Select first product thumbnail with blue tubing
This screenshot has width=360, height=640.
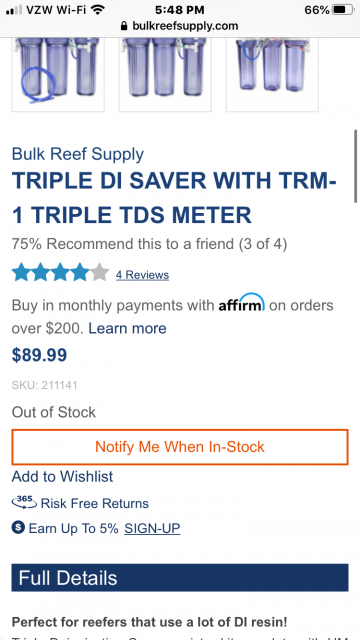click(58, 74)
